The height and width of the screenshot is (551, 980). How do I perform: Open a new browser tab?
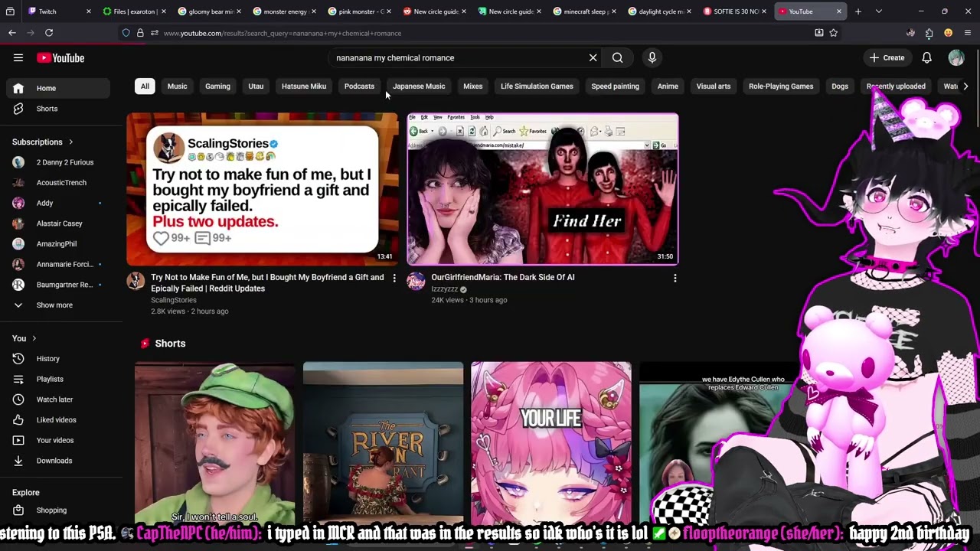[x=858, y=11]
